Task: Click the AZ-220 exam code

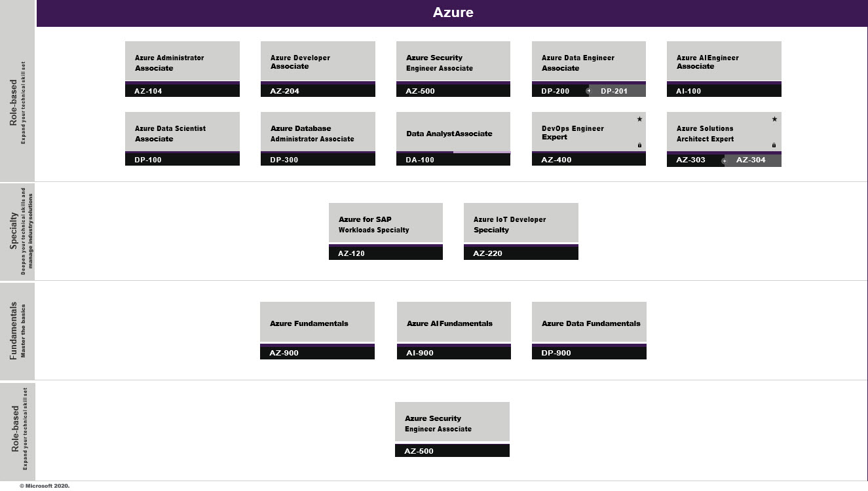Action: point(487,253)
